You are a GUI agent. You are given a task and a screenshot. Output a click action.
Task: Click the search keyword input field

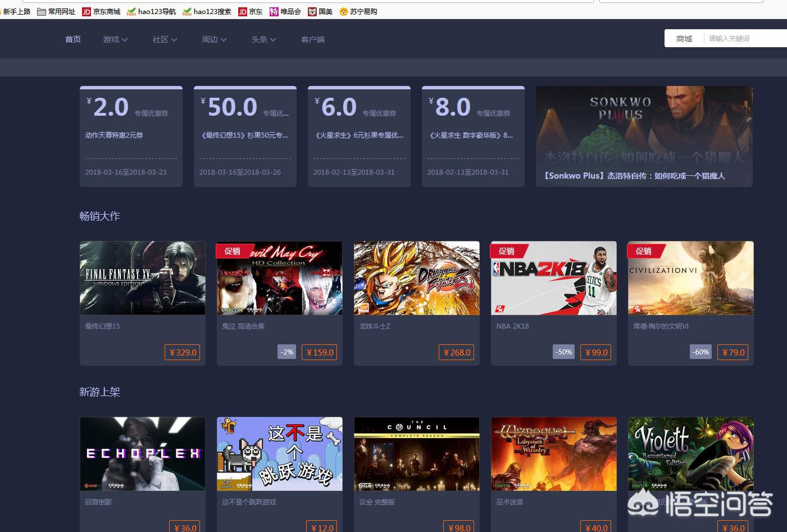click(744, 39)
